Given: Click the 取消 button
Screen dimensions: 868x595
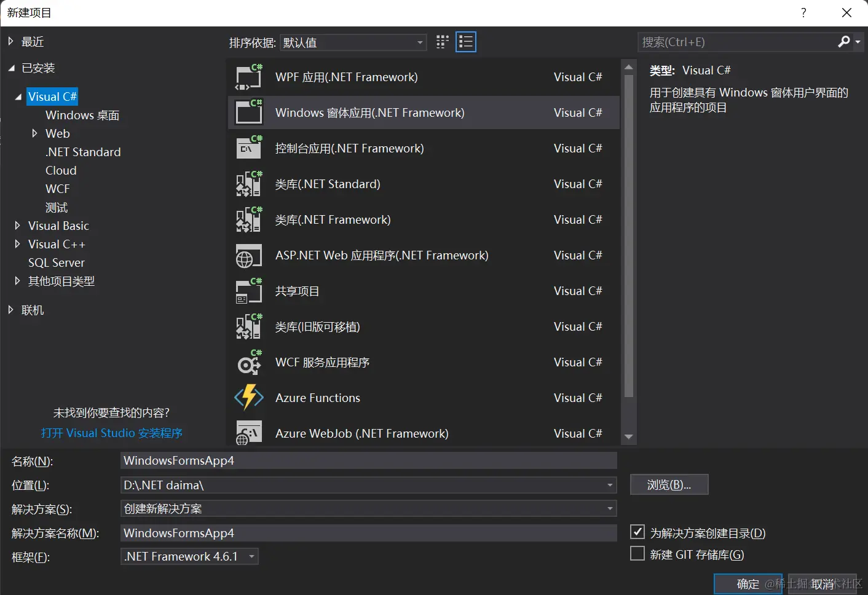Looking at the screenshot, I should coord(823,584).
